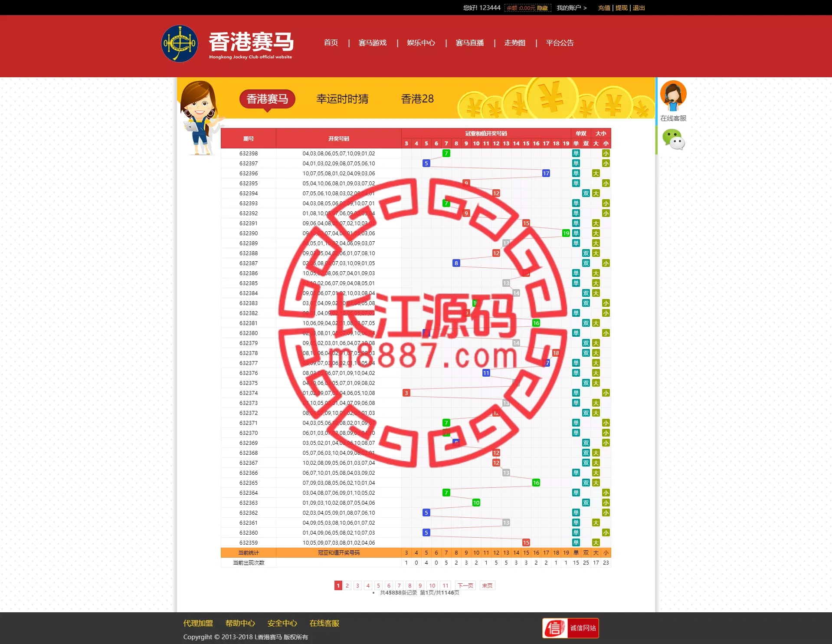Open 代理加盟 footer link

pos(198,623)
